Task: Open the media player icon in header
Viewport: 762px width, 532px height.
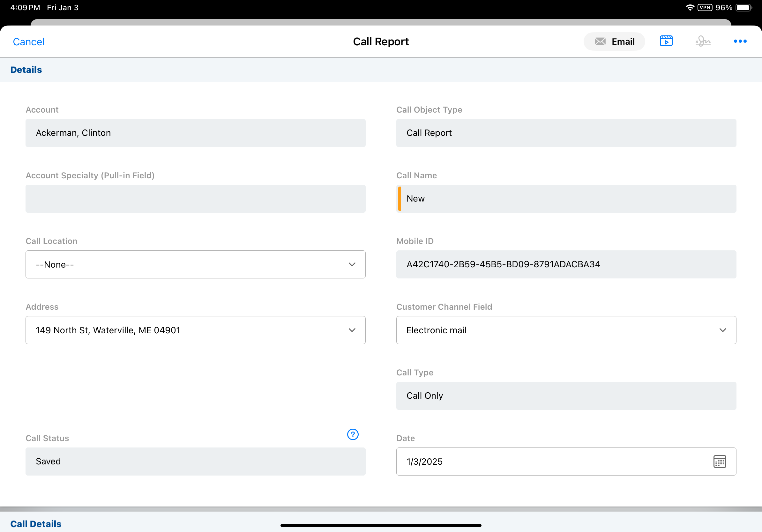Action: (x=666, y=41)
